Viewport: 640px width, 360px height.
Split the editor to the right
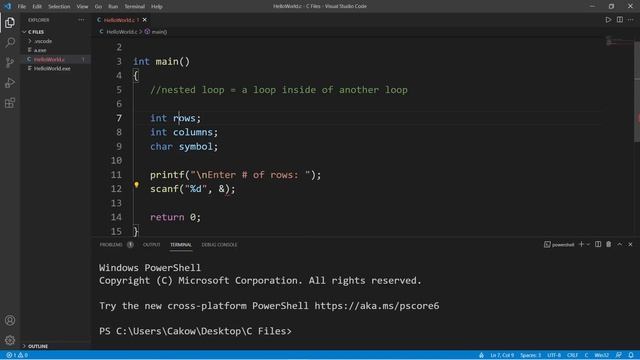pyautogui.click(x=620, y=20)
